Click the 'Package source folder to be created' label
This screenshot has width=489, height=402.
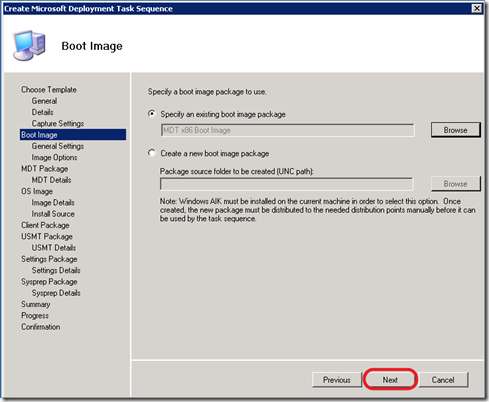point(237,171)
